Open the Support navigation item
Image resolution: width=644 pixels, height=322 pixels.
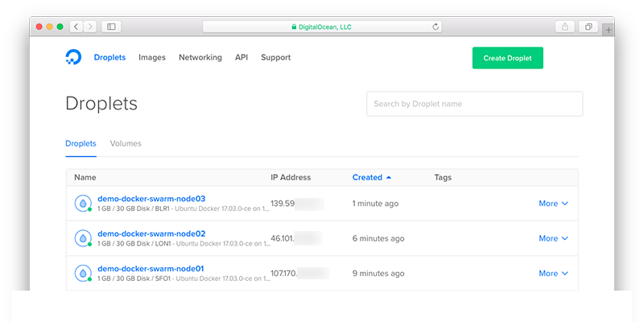click(x=275, y=57)
